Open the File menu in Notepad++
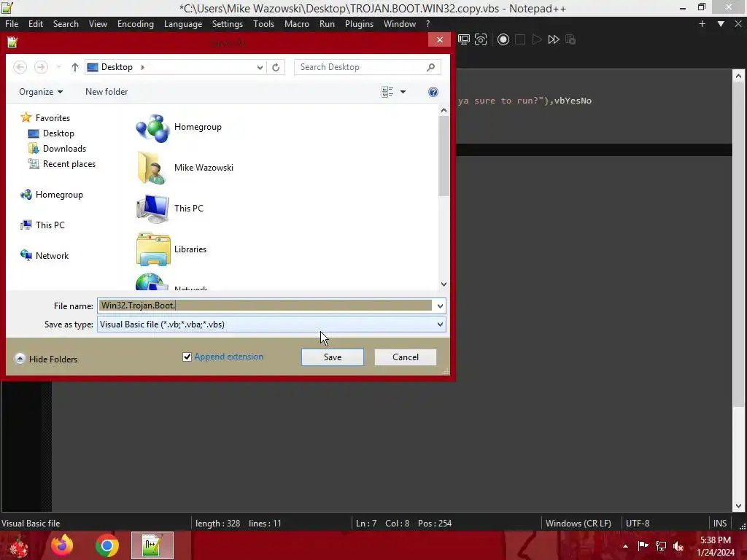Screen dimensions: 747x560 click(x=12, y=24)
